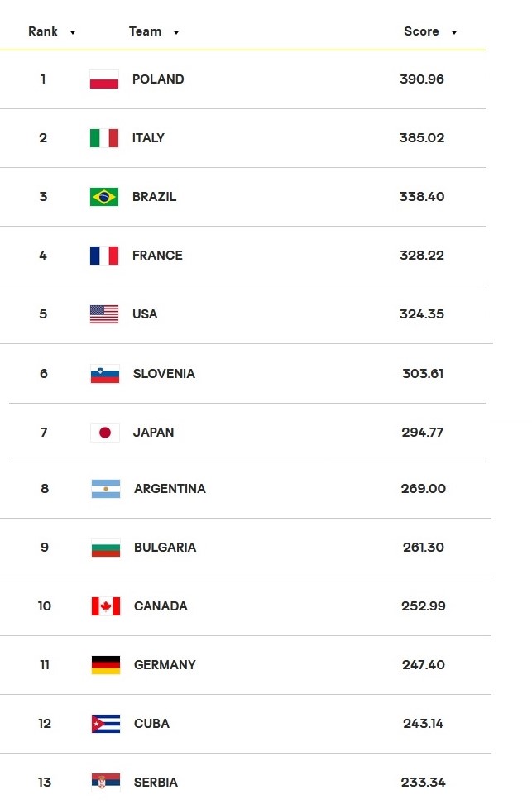Viewport: 532px width, 809px height.
Task: Open the Rank column sort arrow
Action: [73, 32]
